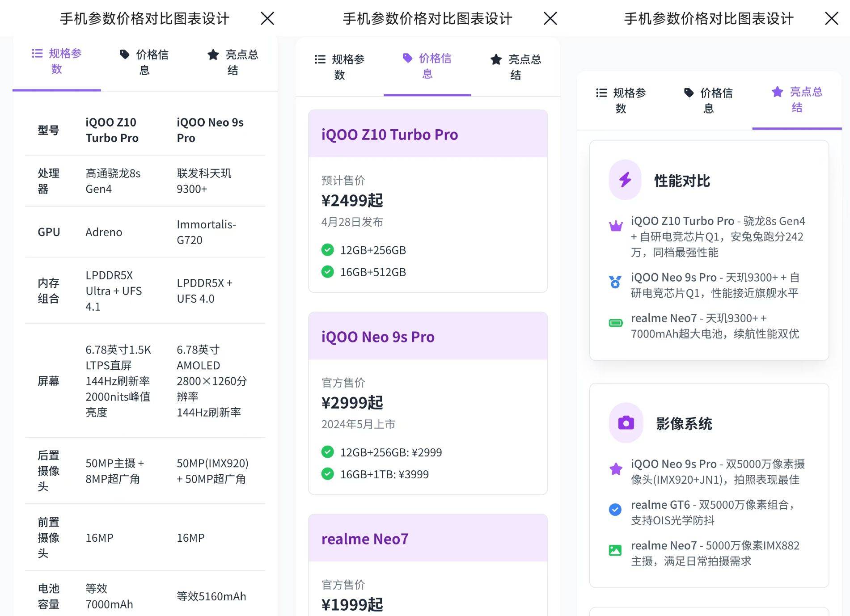
Task: Click the ¥1999起 price
Action: click(x=352, y=604)
